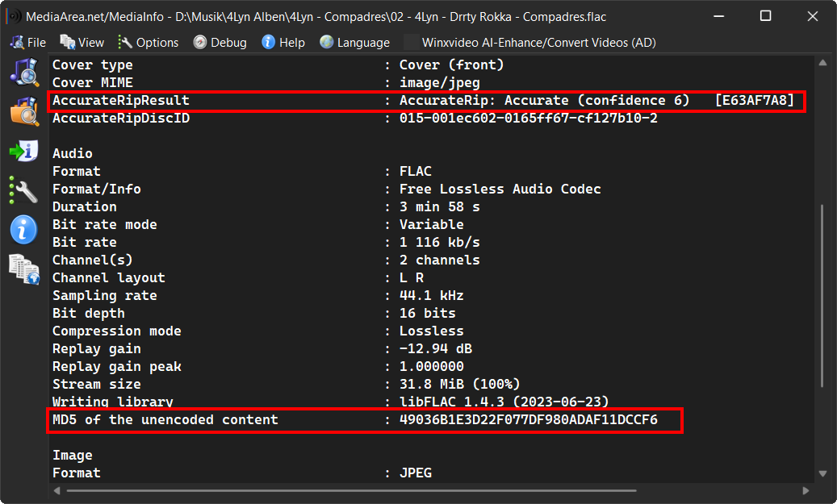The image size is (837, 504).
Task: Select the MD5 of the unencoded content row
Action: tap(365, 420)
